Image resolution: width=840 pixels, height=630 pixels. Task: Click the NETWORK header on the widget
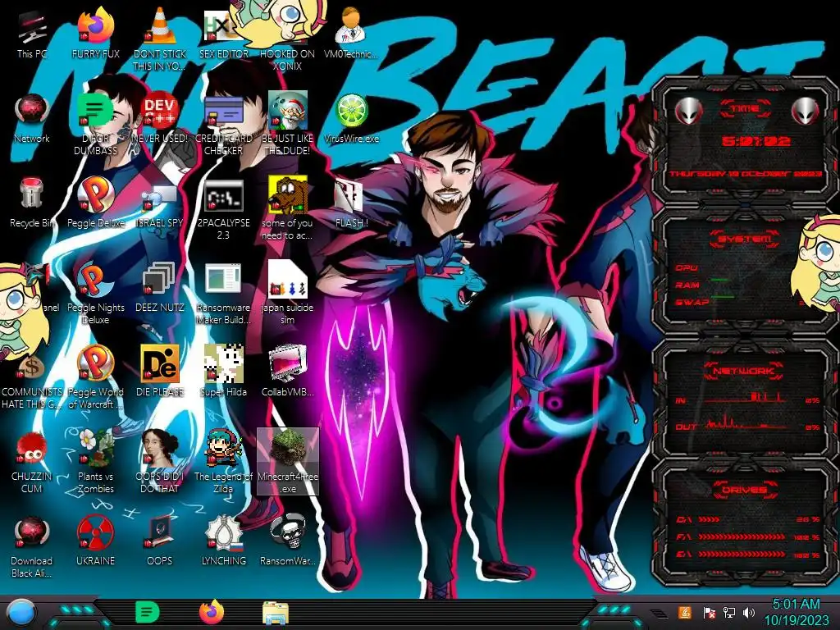pos(744,370)
